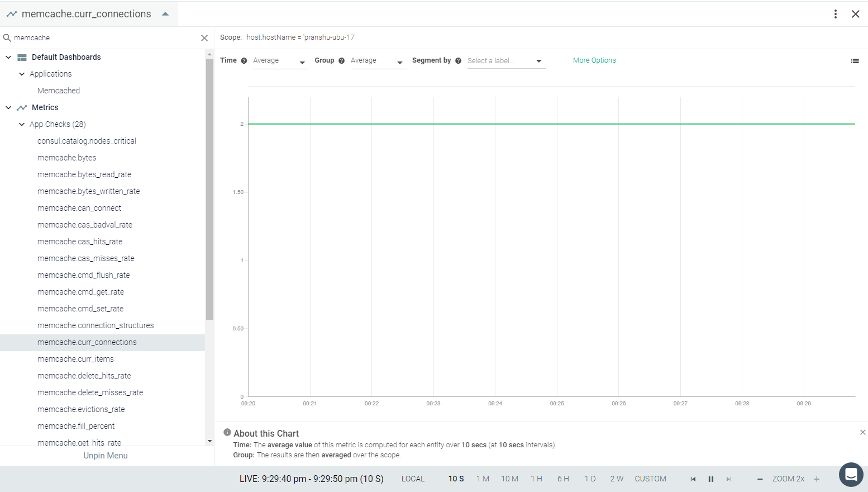Open the chat support bubble
Image resolution: width=868 pixels, height=492 pixels.
[x=851, y=475]
